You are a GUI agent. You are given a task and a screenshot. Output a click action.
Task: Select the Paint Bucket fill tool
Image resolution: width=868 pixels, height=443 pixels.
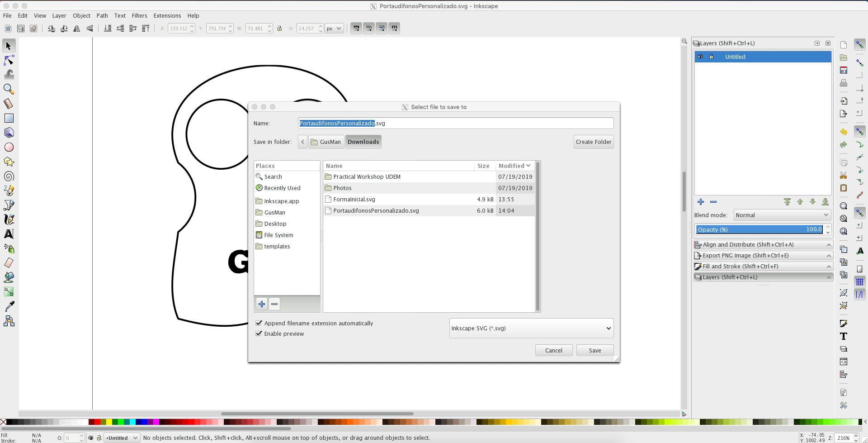click(x=9, y=277)
